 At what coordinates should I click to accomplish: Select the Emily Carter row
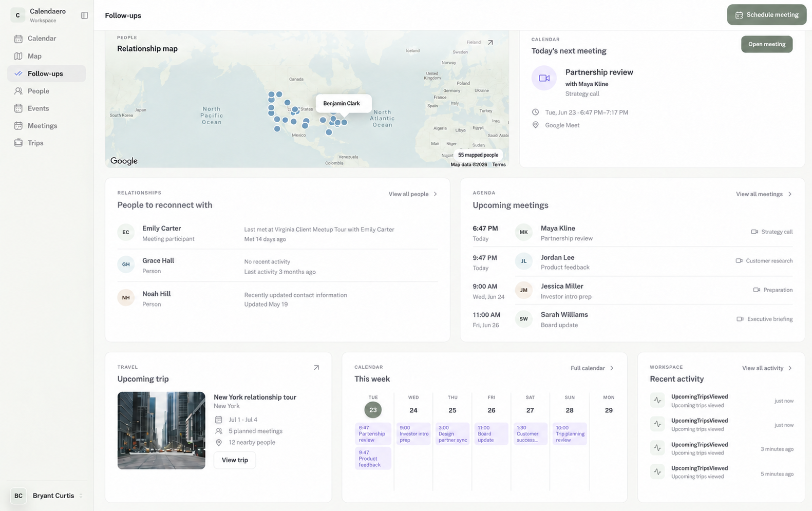[x=277, y=233]
